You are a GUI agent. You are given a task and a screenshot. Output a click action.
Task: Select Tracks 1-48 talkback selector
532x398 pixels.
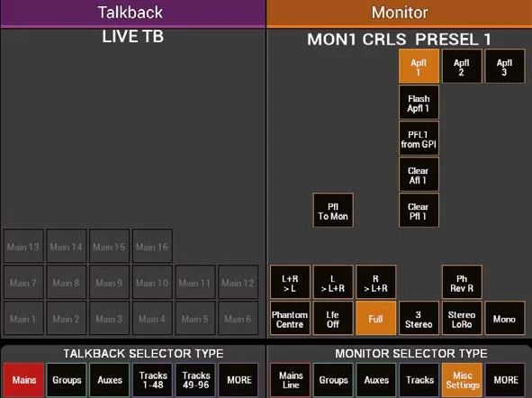coord(153,380)
